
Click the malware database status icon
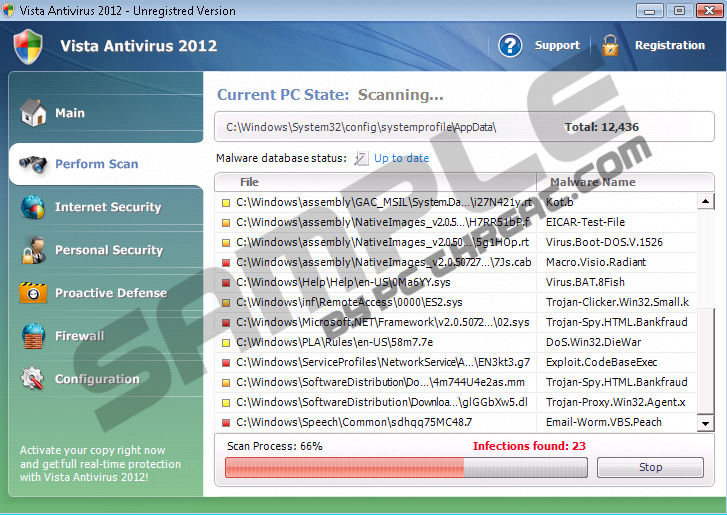click(361, 158)
